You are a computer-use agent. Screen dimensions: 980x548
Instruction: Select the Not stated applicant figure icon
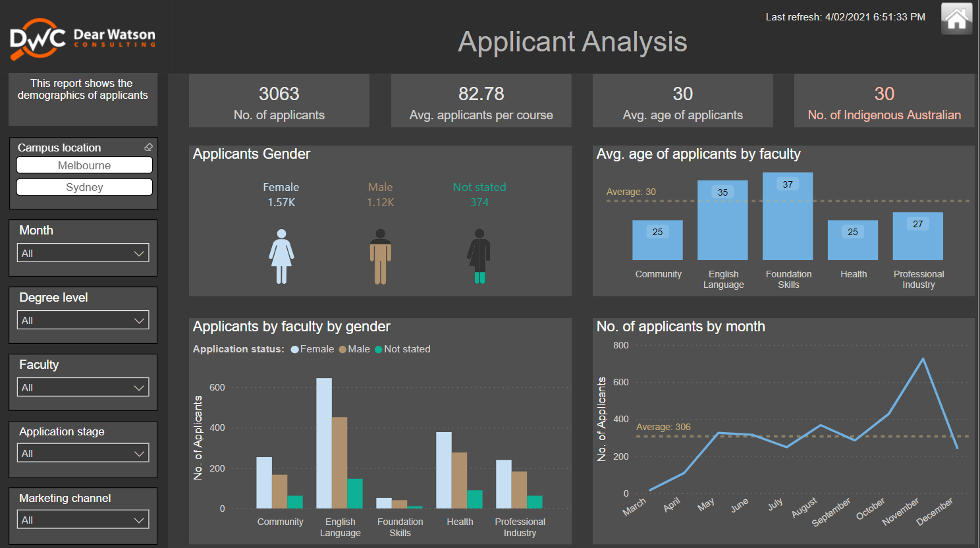point(479,257)
